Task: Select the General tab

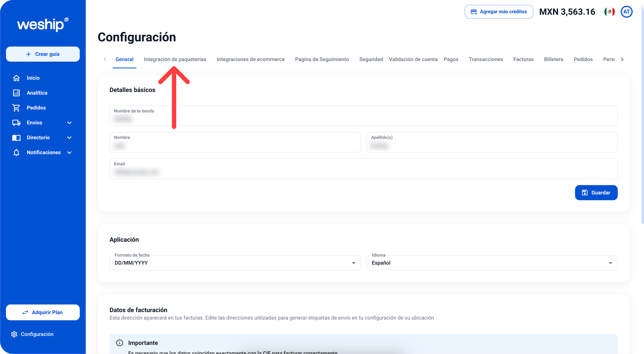Action: tap(124, 59)
